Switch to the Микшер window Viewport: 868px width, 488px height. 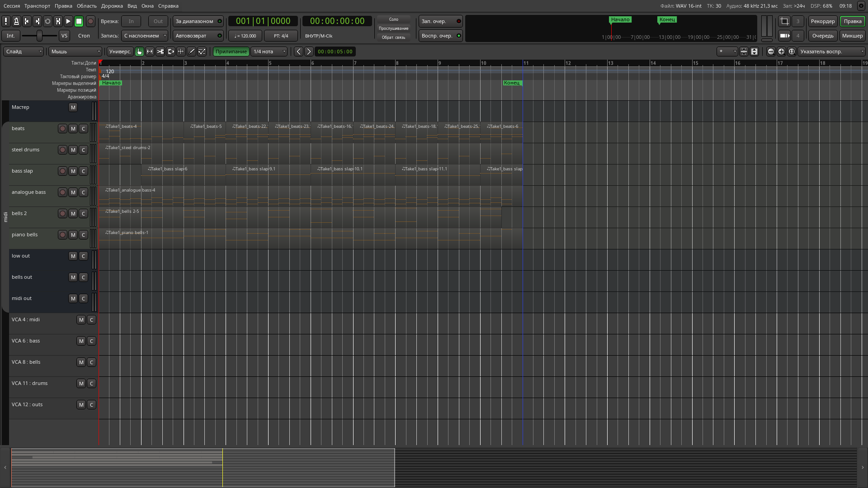[852, 36]
